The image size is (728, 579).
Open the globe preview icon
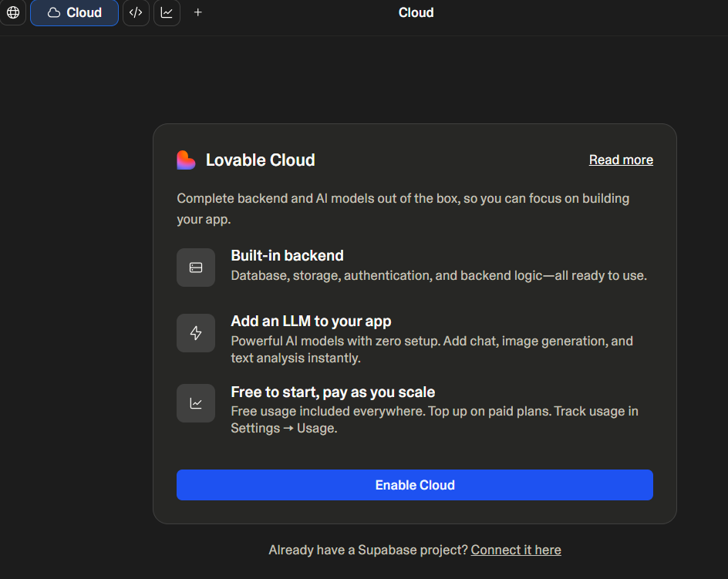tap(13, 12)
